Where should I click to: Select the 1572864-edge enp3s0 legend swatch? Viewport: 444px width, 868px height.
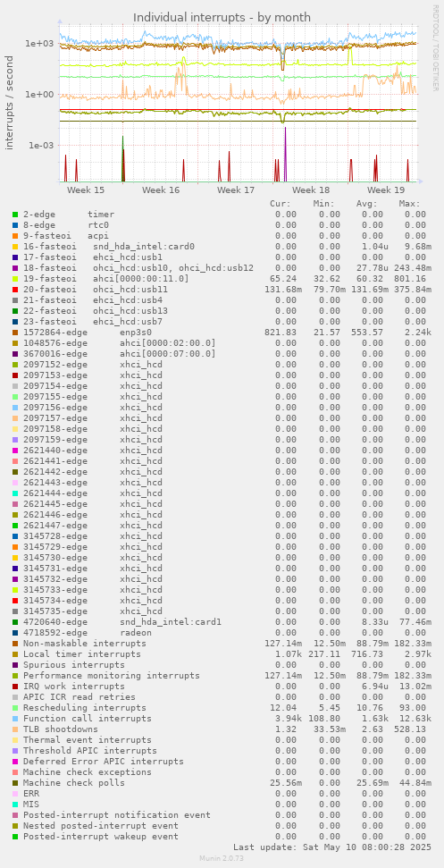click(x=15, y=333)
